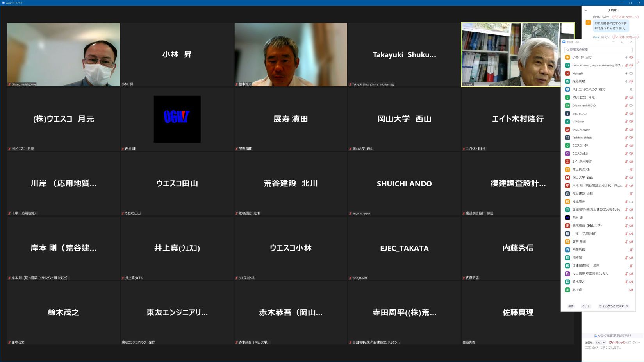Open the more options ellipsis in chat footer
The image size is (644, 362).
pos(639,342)
